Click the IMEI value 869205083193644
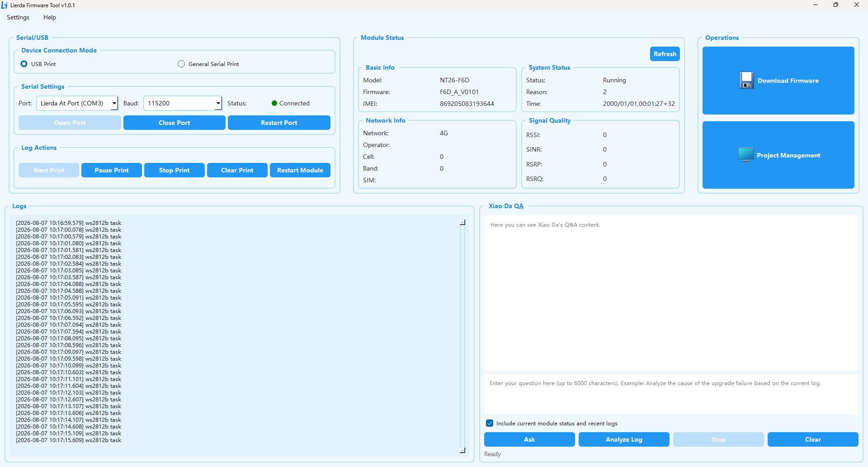868x467 pixels. [x=467, y=104]
